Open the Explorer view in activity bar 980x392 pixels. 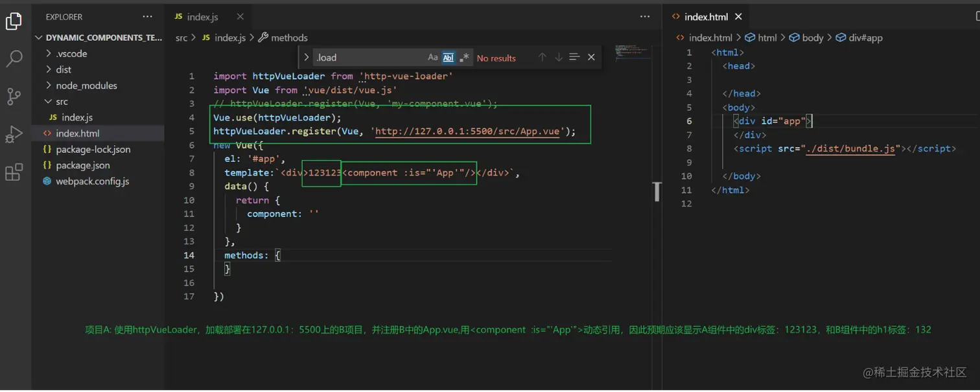[x=14, y=21]
